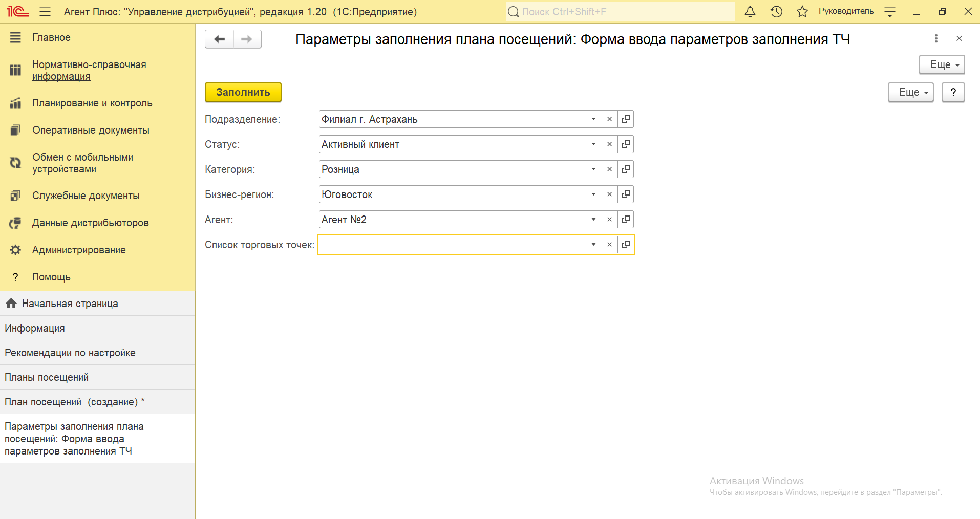Open history clock icon
The width and height of the screenshot is (980, 519).
[776, 11]
